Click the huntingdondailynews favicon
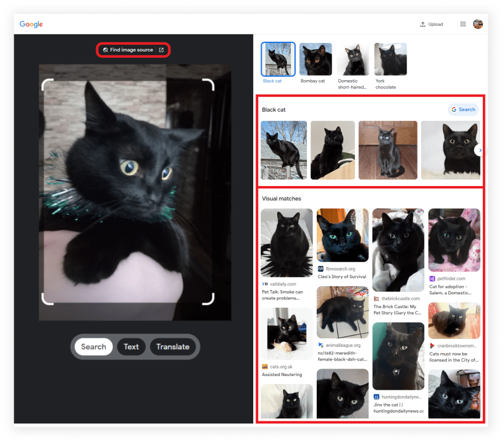This screenshot has width=504, height=443. (375, 397)
